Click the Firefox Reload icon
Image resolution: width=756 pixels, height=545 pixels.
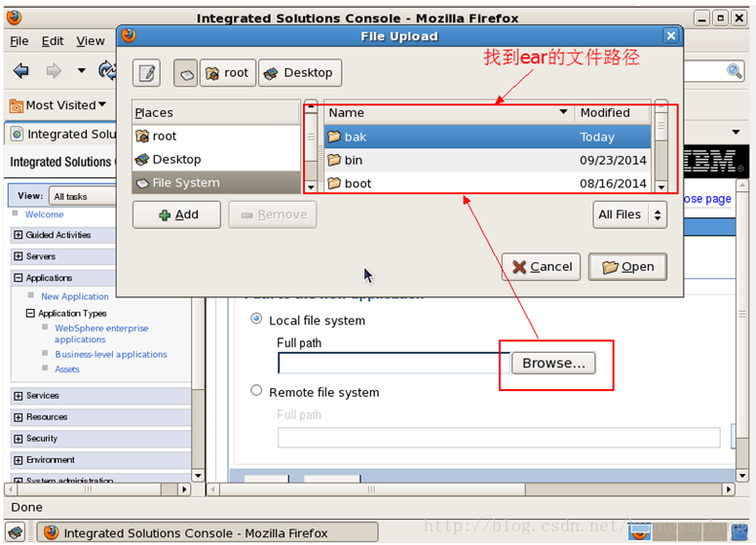coord(107,71)
